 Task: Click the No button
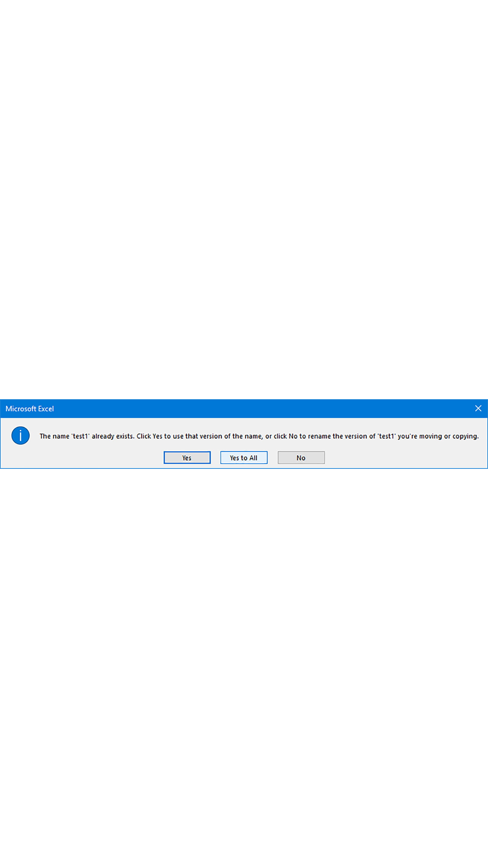(301, 458)
